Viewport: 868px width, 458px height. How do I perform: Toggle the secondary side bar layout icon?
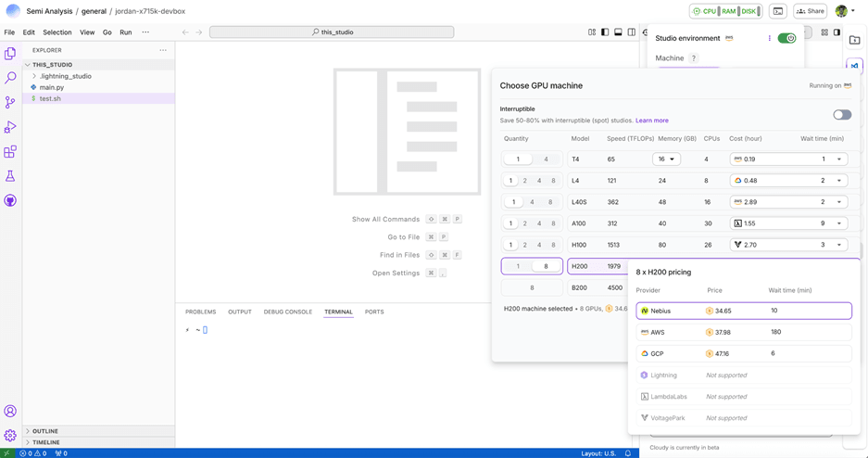coord(632,32)
